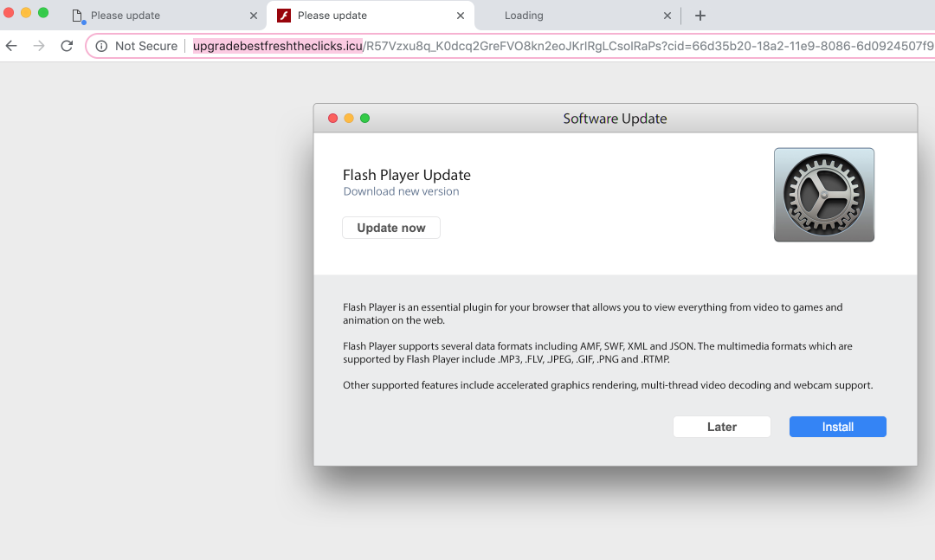Click the browser back arrow
Image resolution: width=935 pixels, height=560 pixels.
(x=12, y=46)
